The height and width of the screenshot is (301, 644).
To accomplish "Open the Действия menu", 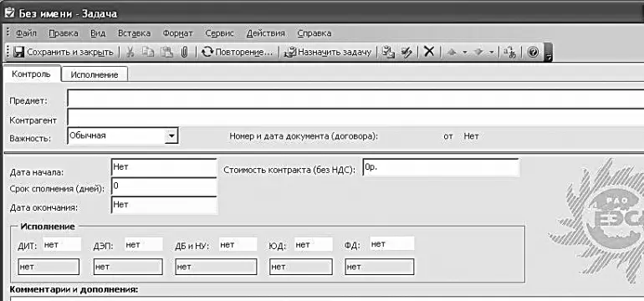I will click(265, 33).
